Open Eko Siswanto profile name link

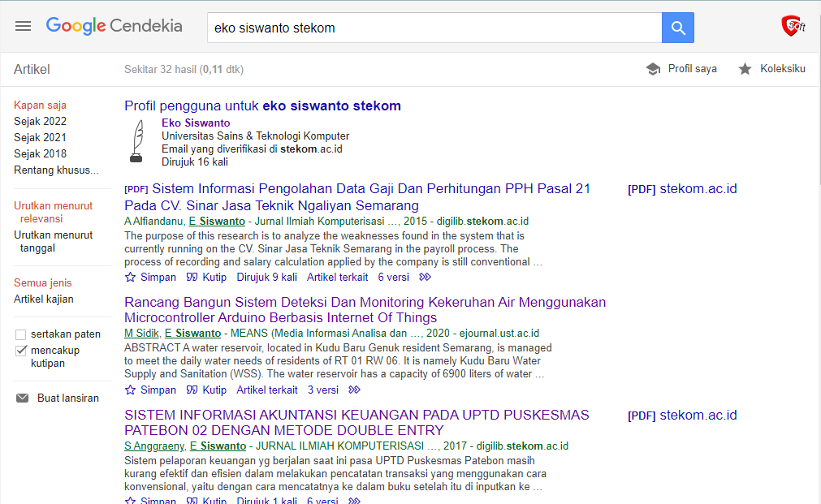click(x=196, y=123)
